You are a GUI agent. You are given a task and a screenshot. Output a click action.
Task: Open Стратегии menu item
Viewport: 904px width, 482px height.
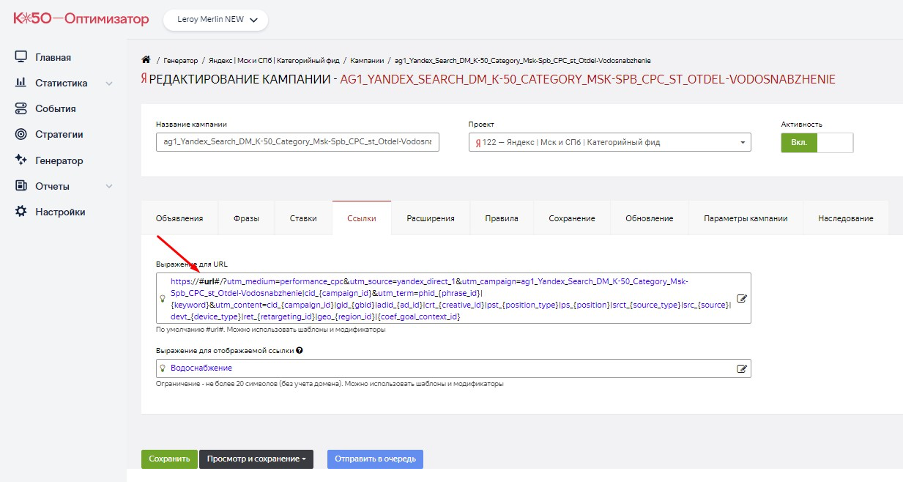pos(59,134)
